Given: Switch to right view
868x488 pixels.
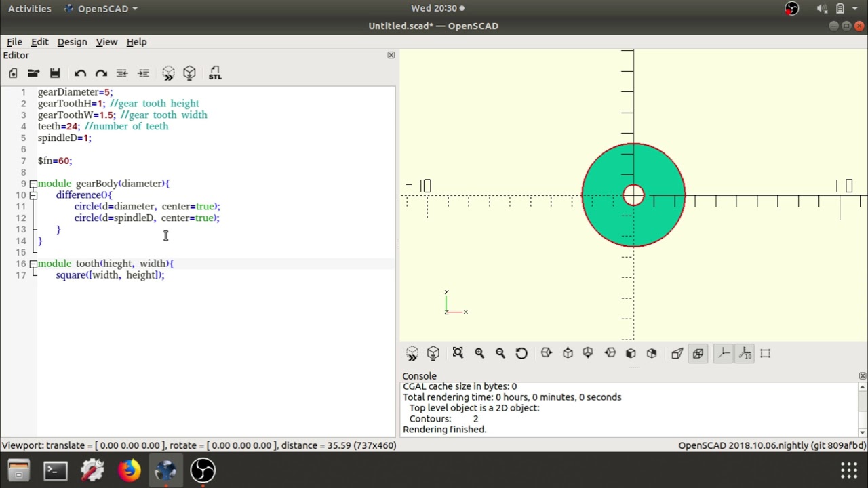Looking at the screenshot, I should pyautogui.click(x=547, y=353).
